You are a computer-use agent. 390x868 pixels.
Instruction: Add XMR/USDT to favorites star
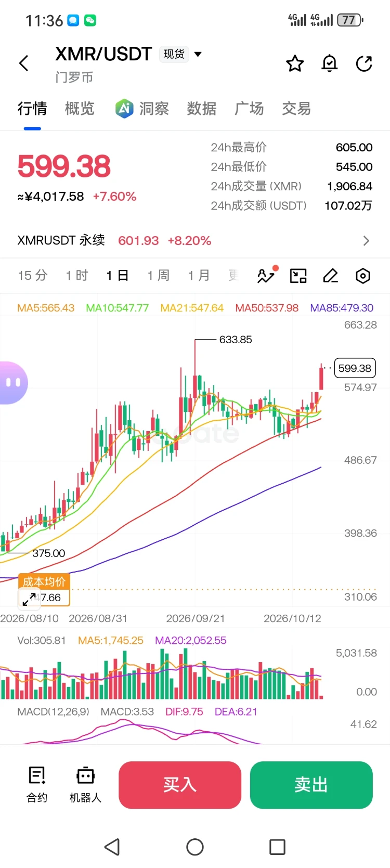point(295,63)
